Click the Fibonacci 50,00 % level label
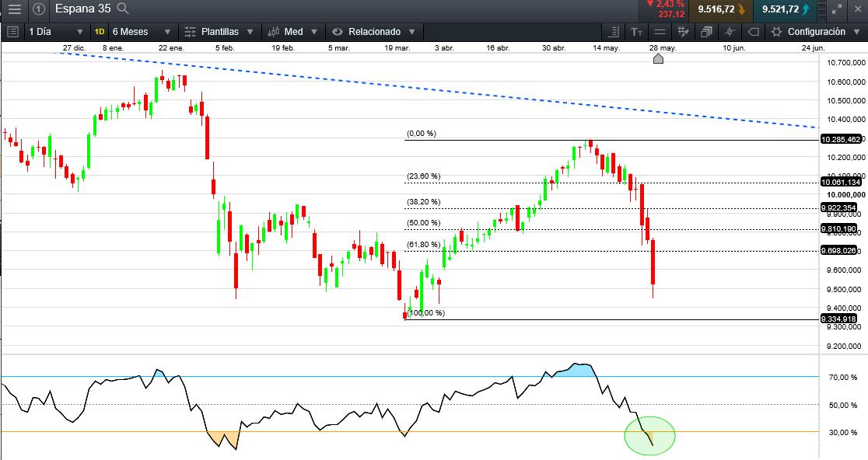Screen dimensions: 868x460 pyautogui.click(x=423, y=223)
